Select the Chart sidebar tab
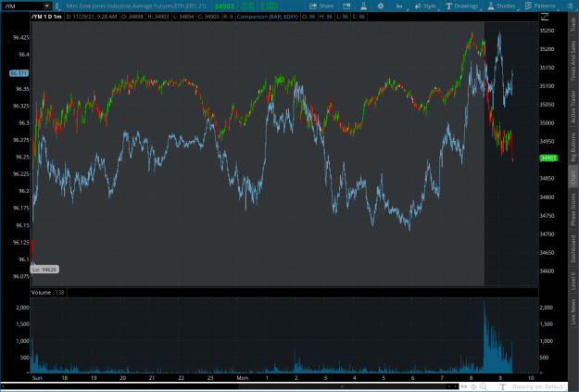Image resolution: width=579 pixels, height=392 pixels. coord(573,178)
